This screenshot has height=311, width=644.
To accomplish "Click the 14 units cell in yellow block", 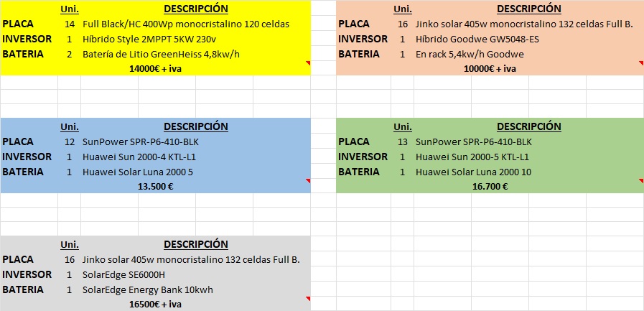I will 70,24.
